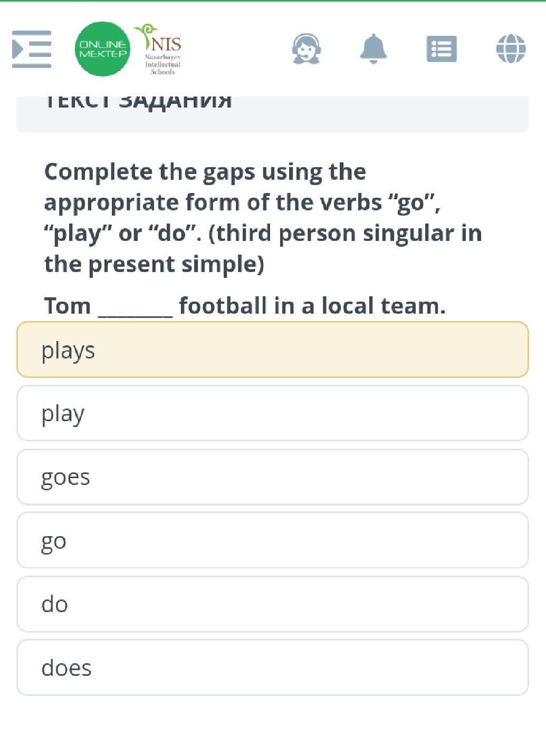Click the green Online Mektep logo
This screenshot has width=546, height=756.
pos(102,49)
